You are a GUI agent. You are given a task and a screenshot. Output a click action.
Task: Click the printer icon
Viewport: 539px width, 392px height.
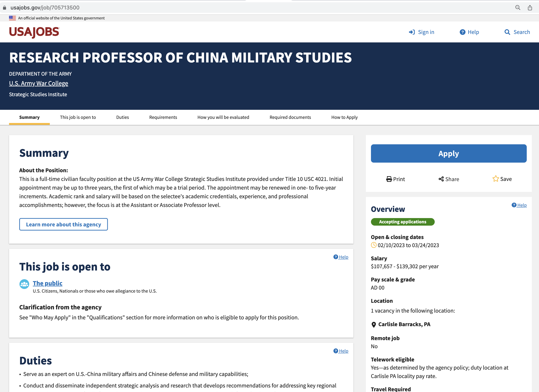point(389,179)
